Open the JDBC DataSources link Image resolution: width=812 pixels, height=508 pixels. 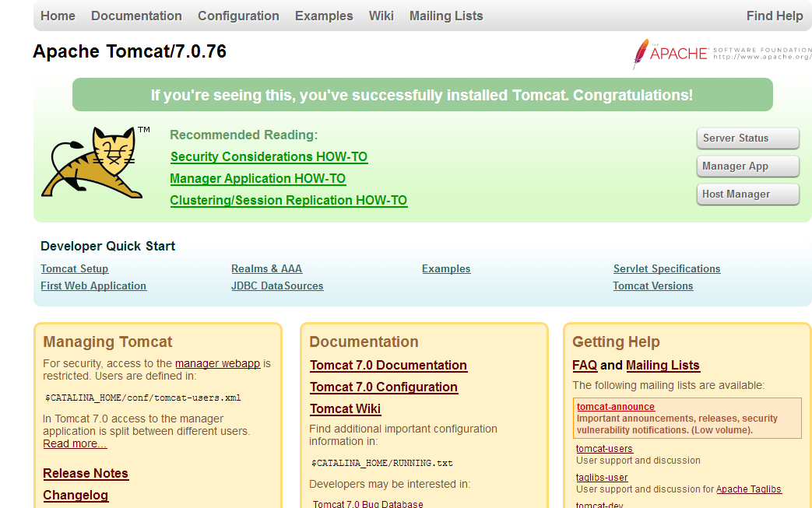277,286
